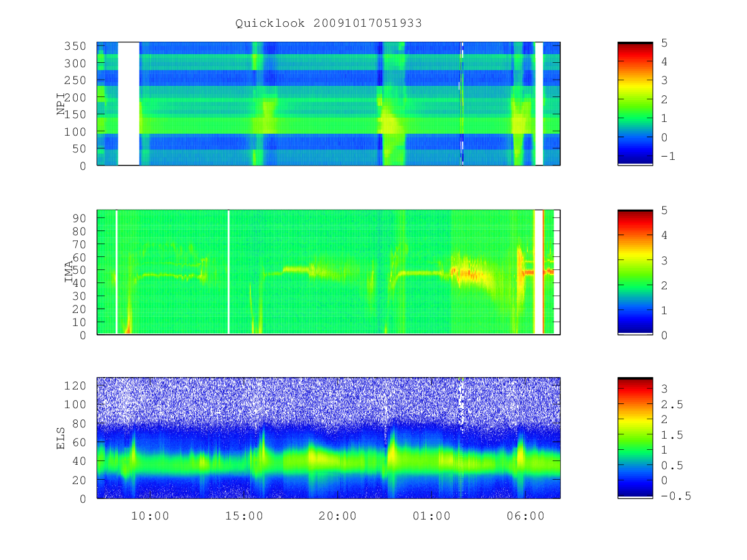Click the 06:00 time axis label
This screenshot has height=560, width=747.
tap(525, 516)
